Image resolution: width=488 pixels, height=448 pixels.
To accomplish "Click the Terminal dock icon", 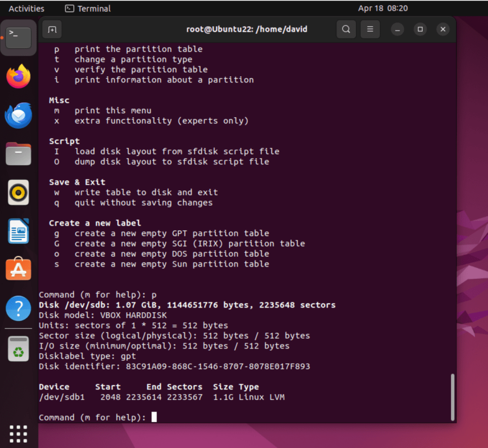I will (x=19, y=38).
